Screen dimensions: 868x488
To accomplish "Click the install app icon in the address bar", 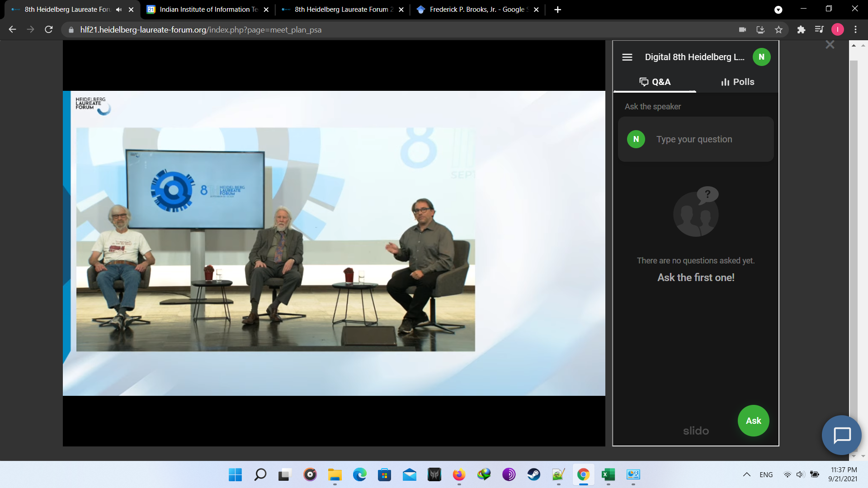I will pyautogui.click(x=760, y=30).
